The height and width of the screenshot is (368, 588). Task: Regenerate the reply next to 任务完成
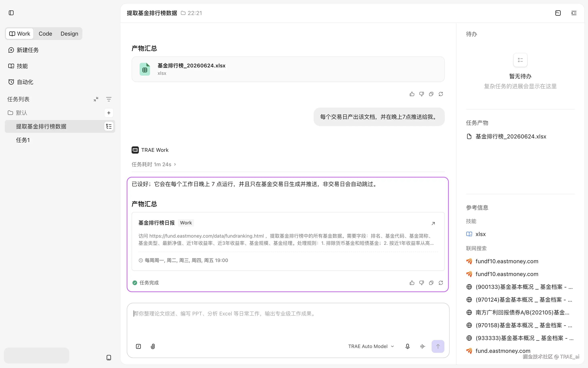441,283
